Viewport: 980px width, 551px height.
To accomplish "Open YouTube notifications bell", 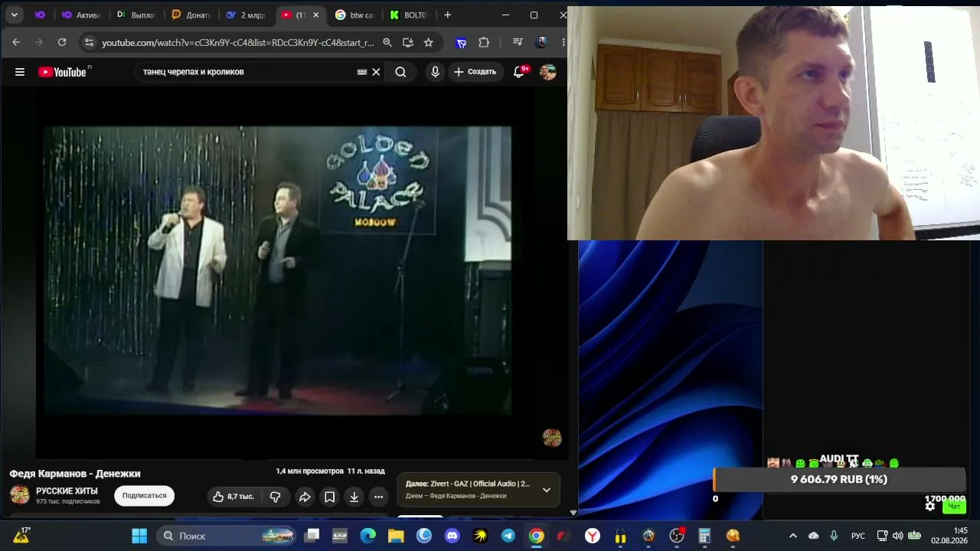I will pyautogui.click(x=520, y=71).
